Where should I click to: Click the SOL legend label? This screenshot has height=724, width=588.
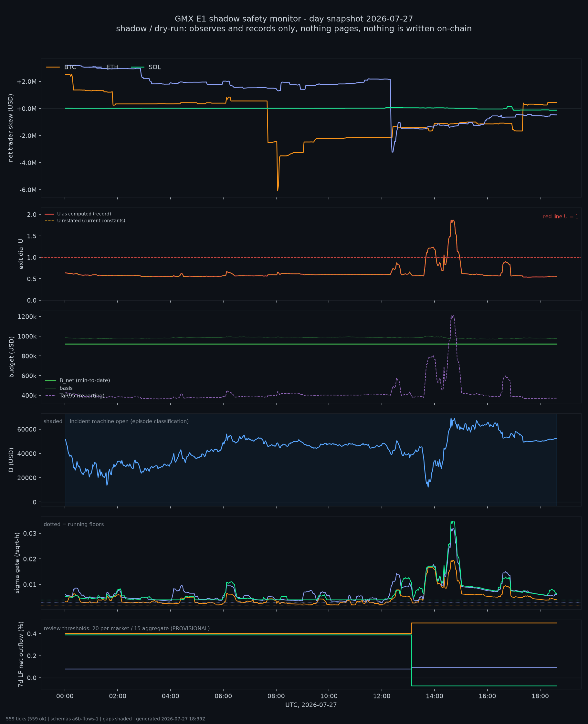[x=155, y=67]
